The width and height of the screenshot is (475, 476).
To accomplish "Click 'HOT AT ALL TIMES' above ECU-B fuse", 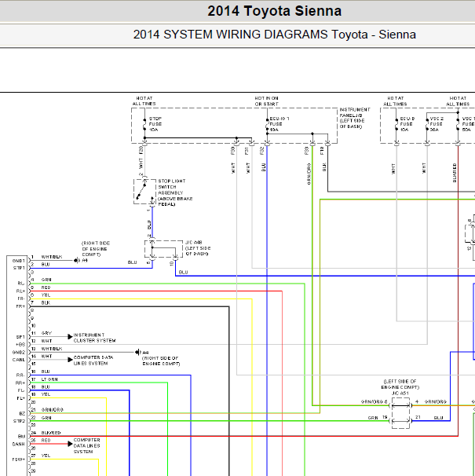I will 395,101.
